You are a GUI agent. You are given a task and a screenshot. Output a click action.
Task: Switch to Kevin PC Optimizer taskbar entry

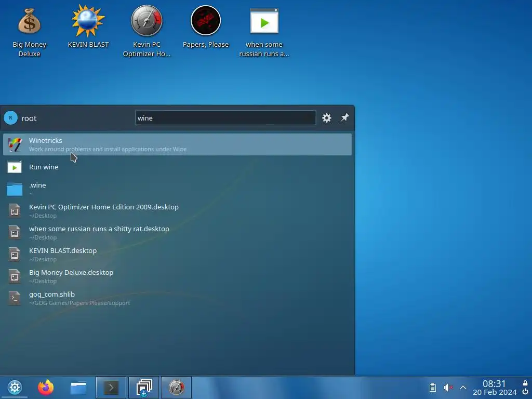click(177, 388)
